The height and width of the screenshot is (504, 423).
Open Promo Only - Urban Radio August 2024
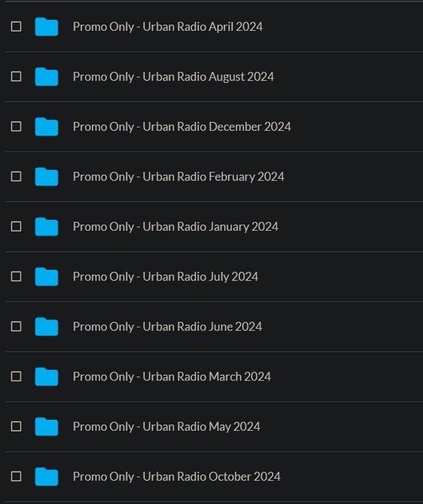pos(173,77)
